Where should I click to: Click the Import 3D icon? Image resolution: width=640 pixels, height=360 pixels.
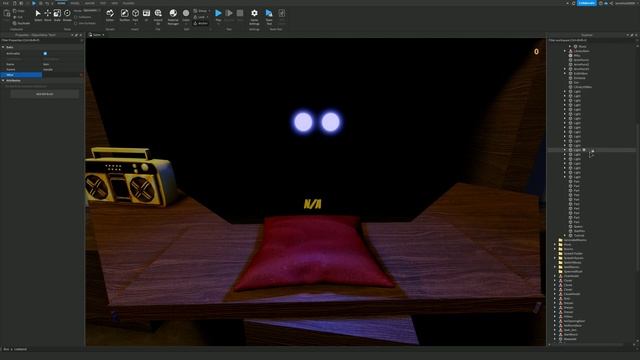158,13
